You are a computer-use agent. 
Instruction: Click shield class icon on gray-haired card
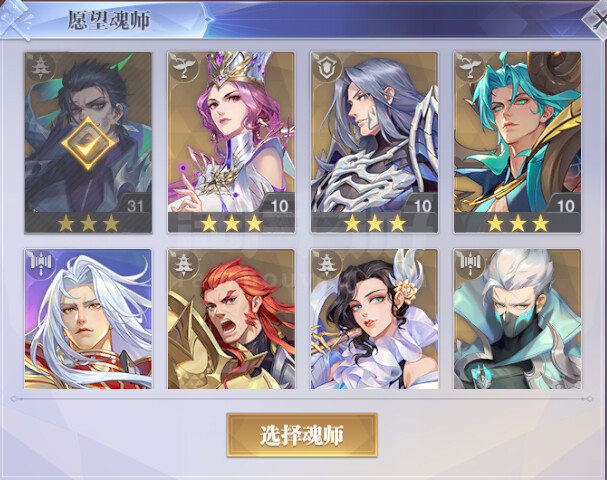(x=326, y=67)
